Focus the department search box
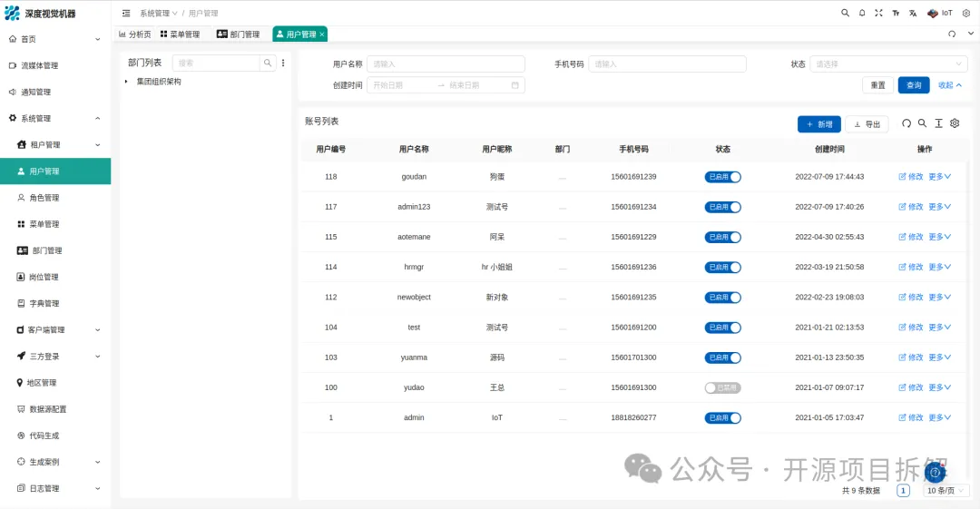This screenshot has height=509, width=980. (216, 64)
